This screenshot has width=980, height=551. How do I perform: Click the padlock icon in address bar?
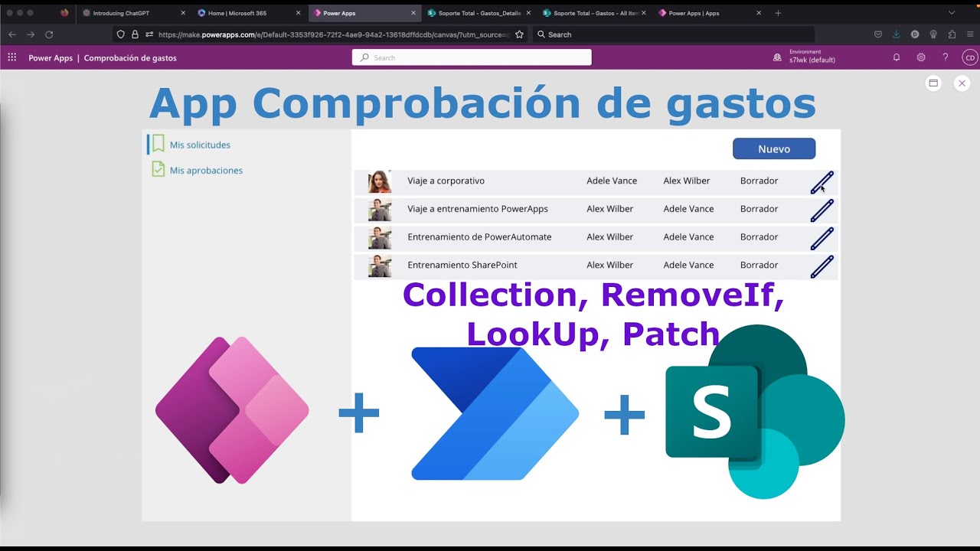tap(135, 34)
